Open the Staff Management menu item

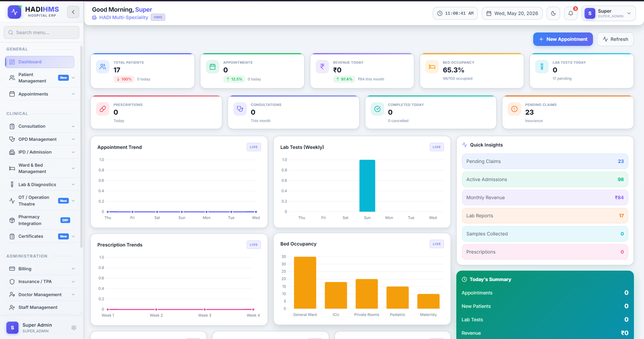41,307
